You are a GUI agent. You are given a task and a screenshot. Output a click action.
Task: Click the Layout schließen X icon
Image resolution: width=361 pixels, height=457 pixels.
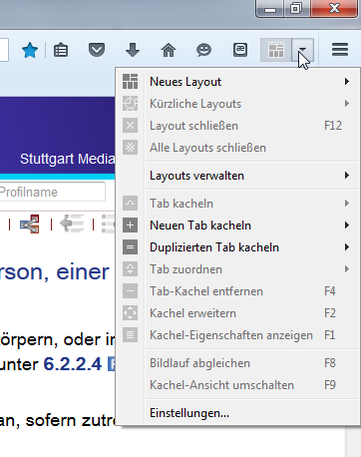pos(130,126)
